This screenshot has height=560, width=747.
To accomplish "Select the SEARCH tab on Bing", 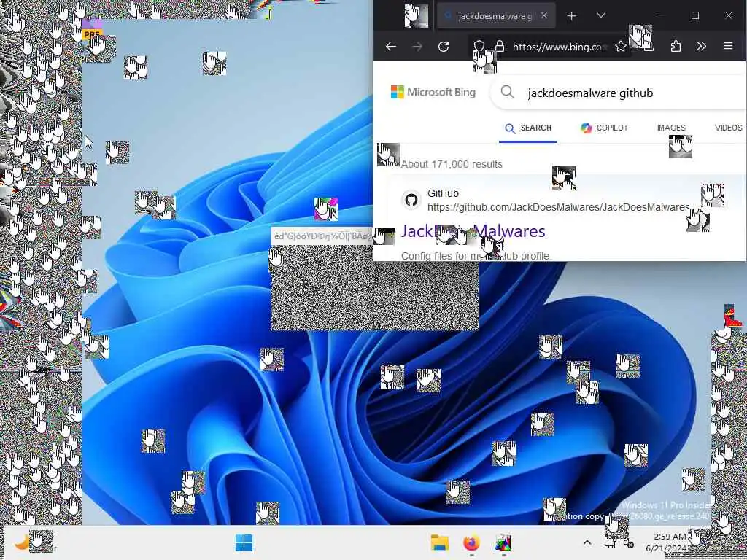I will tap(528, 128).
